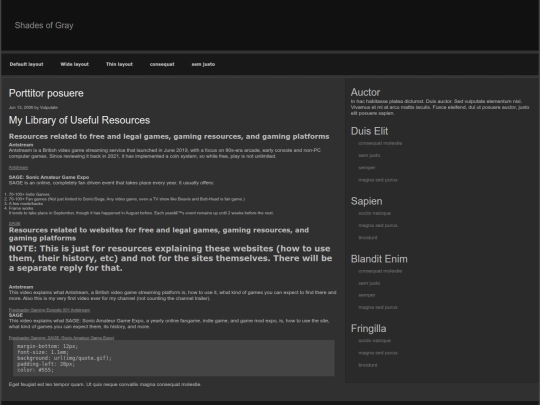Select the Default layout nav item
Image resolution: width=540 pixels, height=405 pixels.
pos(27,64)
